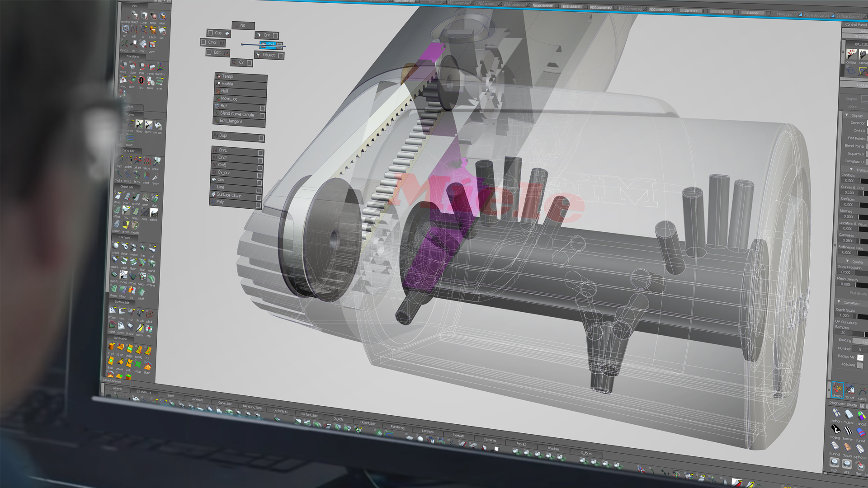The height and width of the screenshot is (488, 868).
Task: Tick the Dupl checkbox
Action: click(261, 138)
